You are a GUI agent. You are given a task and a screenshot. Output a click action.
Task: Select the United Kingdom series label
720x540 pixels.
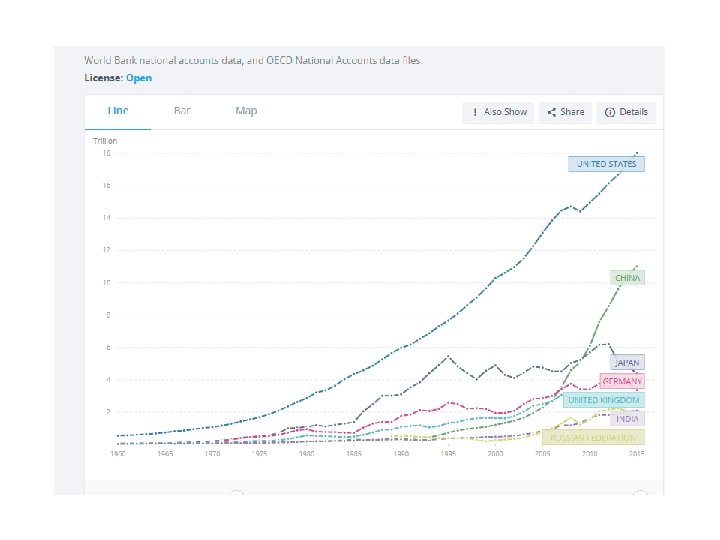(604, 400)
